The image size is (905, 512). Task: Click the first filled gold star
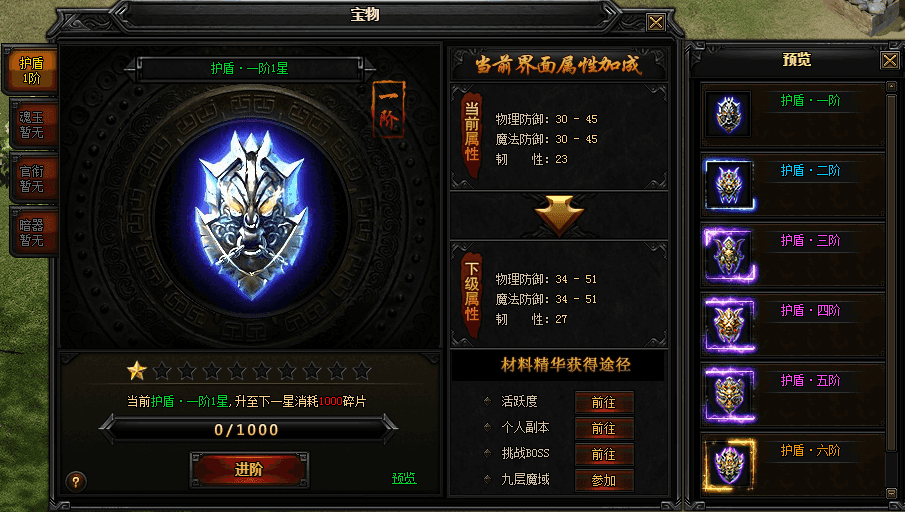137,371
